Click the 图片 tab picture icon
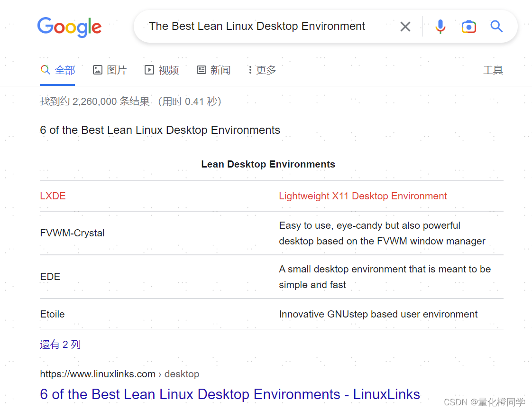 (x=97, y=70)
